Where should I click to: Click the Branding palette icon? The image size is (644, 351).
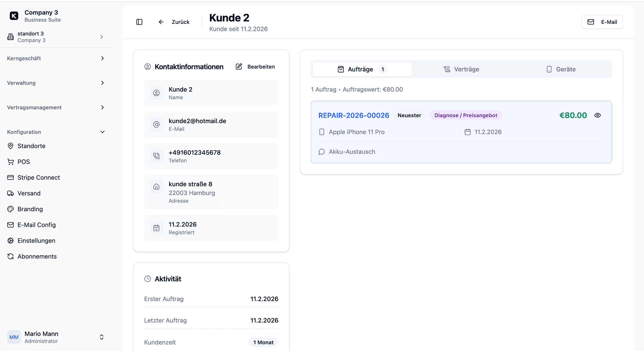pos(10,209)
